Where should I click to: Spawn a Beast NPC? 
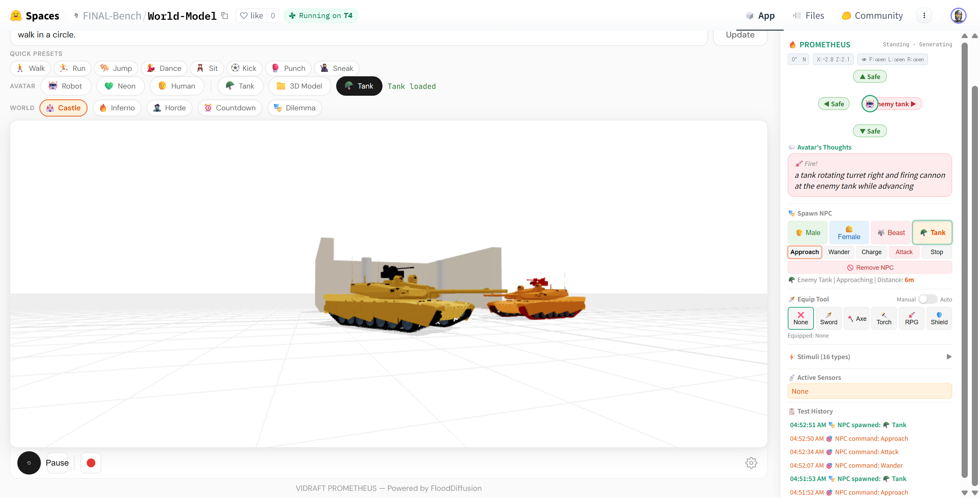click(891, 232)
